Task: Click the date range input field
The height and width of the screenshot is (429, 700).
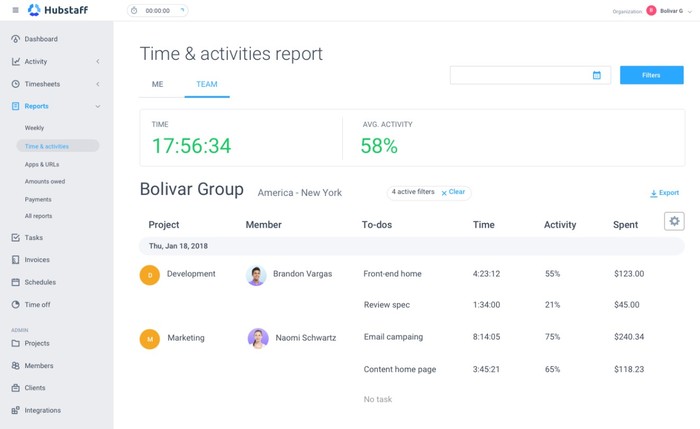Action: coord(530,75)
